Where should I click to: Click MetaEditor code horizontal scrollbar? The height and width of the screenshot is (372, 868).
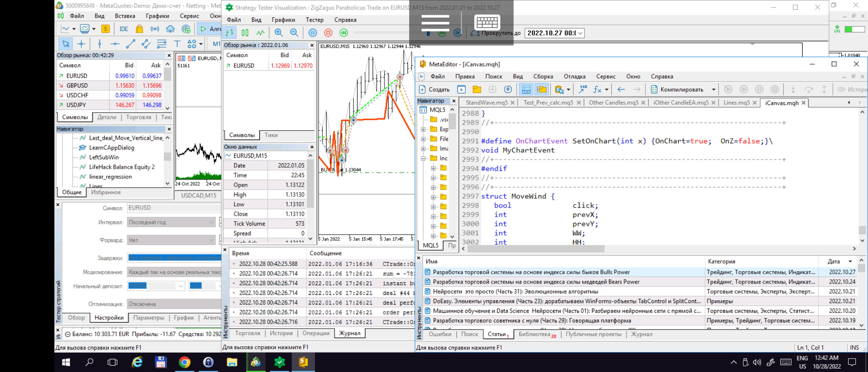536,249
